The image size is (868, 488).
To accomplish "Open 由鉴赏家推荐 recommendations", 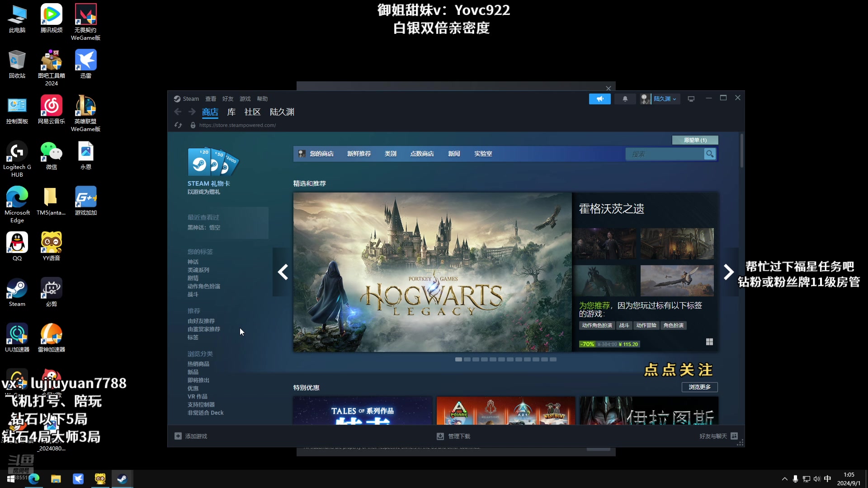I will 204,329.
